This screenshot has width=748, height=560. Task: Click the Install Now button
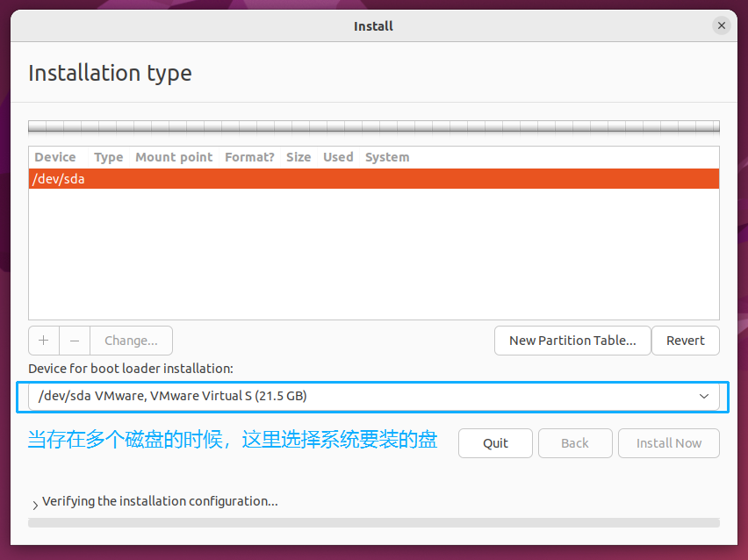click(668, 443)
